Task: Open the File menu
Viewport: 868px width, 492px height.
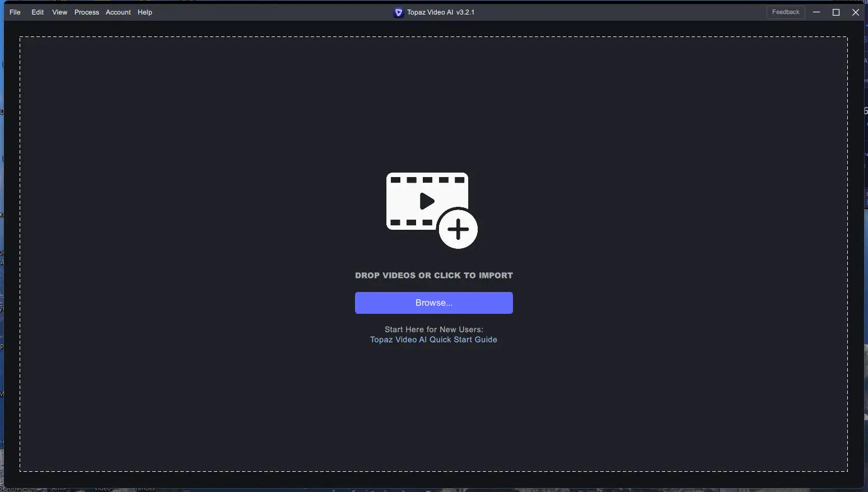Action: [x=15, y=12]
